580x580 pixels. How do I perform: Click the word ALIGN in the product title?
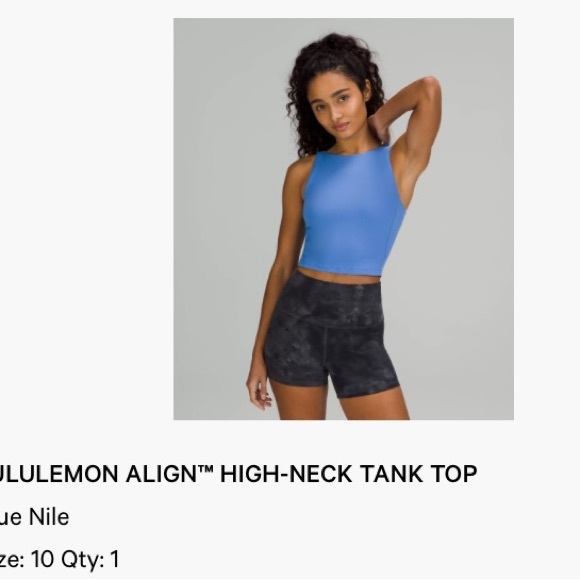click(x=161, y=474)
